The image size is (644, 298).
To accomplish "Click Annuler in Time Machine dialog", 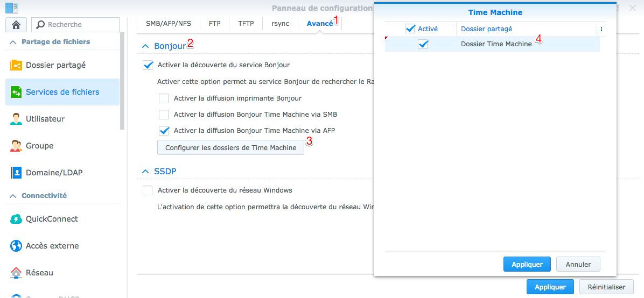I will [578, 264].
